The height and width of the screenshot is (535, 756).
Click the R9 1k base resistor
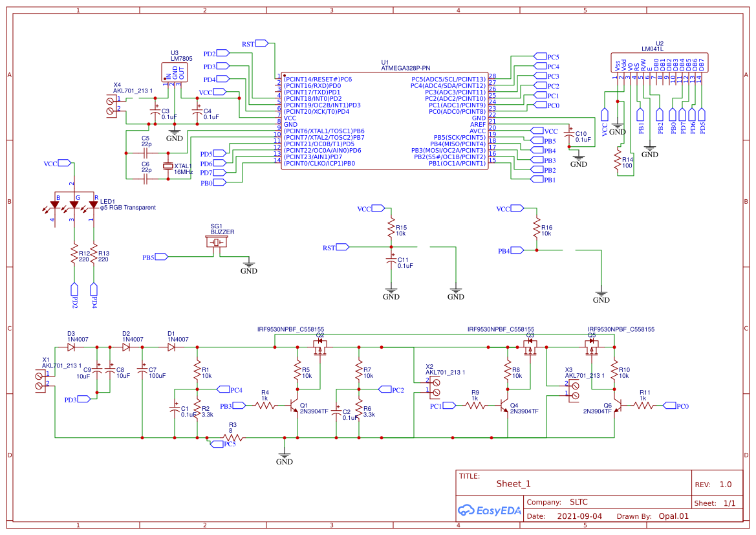pos(475,406)
